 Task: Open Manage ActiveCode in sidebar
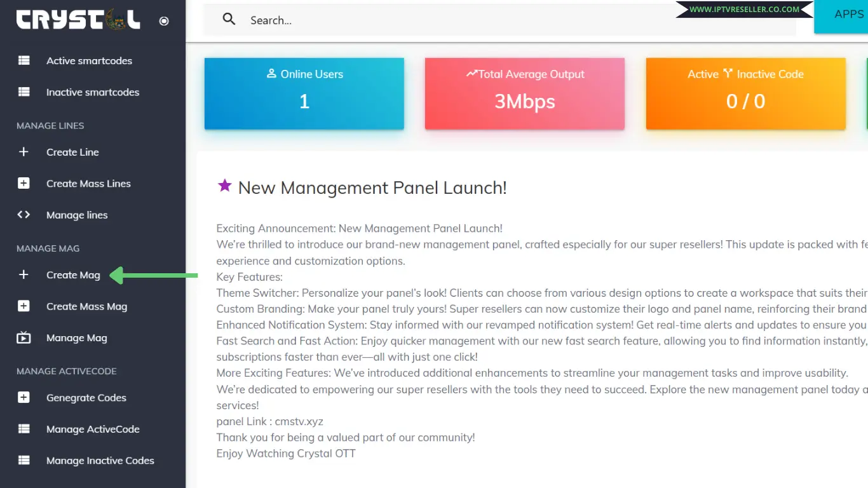(93, 430)
